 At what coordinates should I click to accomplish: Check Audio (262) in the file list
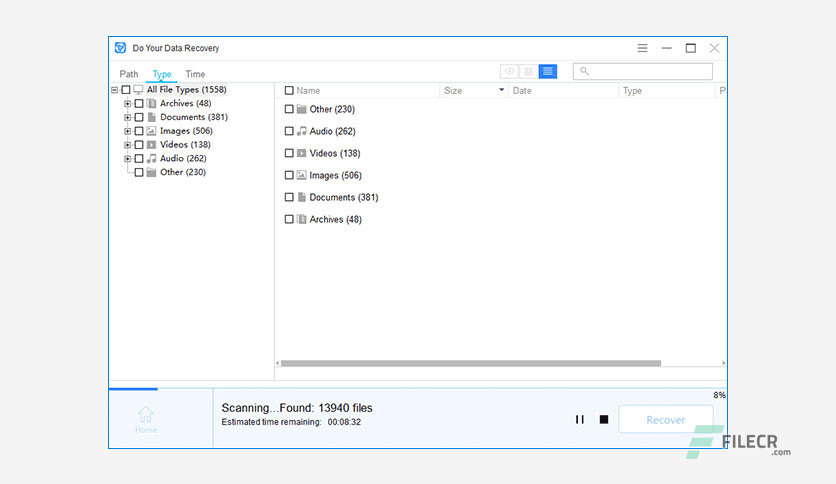tap(289, 131)
